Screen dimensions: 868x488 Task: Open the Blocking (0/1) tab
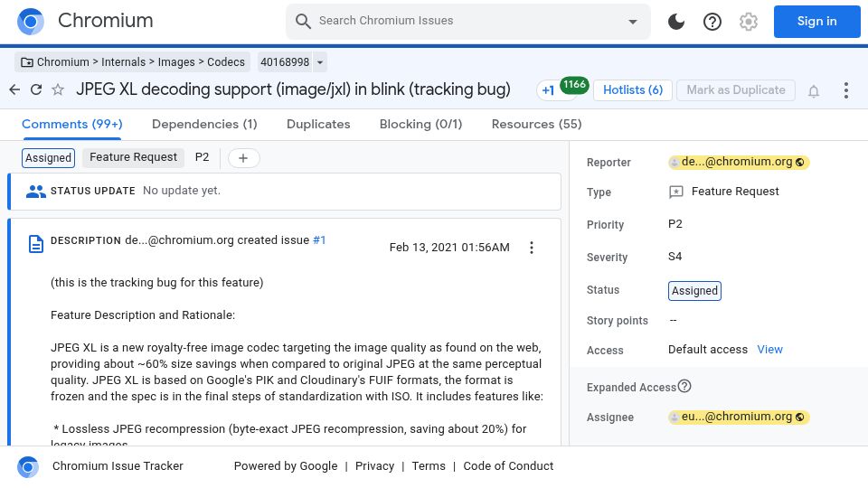coord(420,124)
